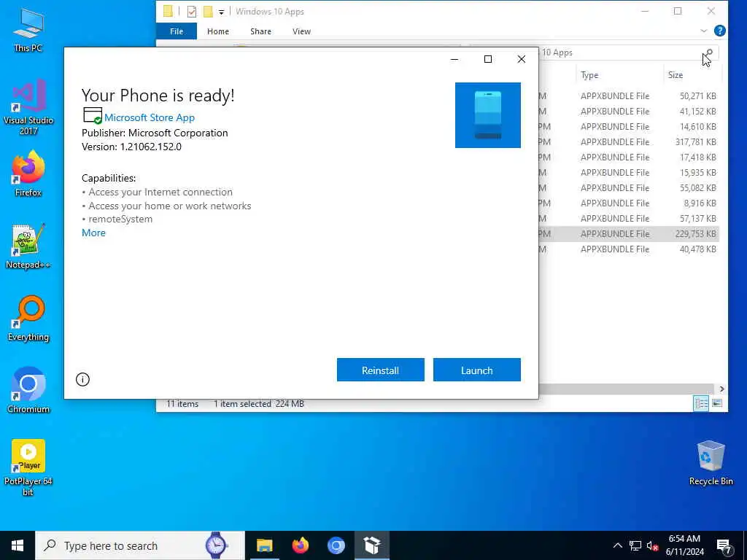The image size is (747, 560).
Task: Click the New folder icon in quick access toolbar
Action: coord(208,12)
